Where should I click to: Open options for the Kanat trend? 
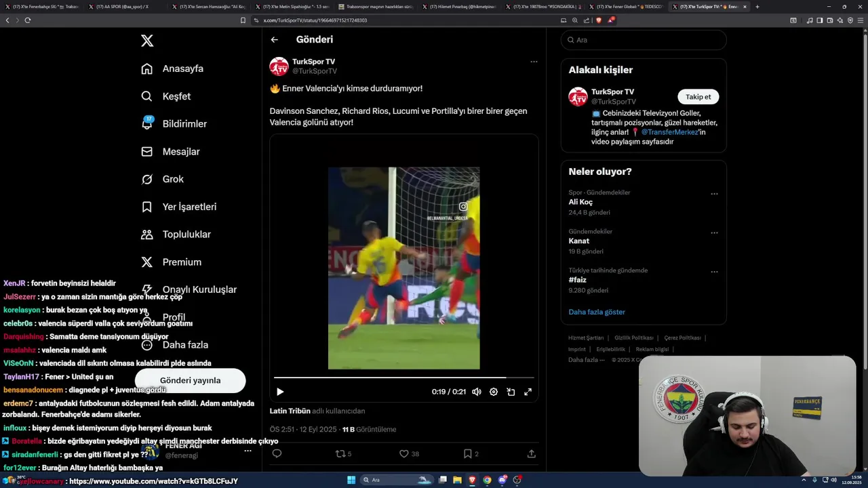(714, 233)
